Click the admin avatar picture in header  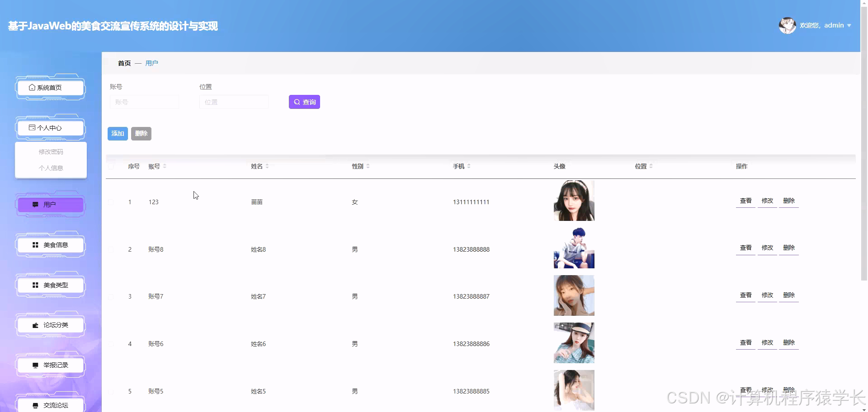[787, 26]
